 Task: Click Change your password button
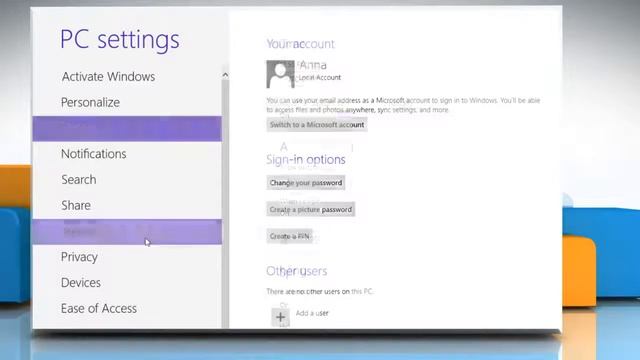(306, 182)
